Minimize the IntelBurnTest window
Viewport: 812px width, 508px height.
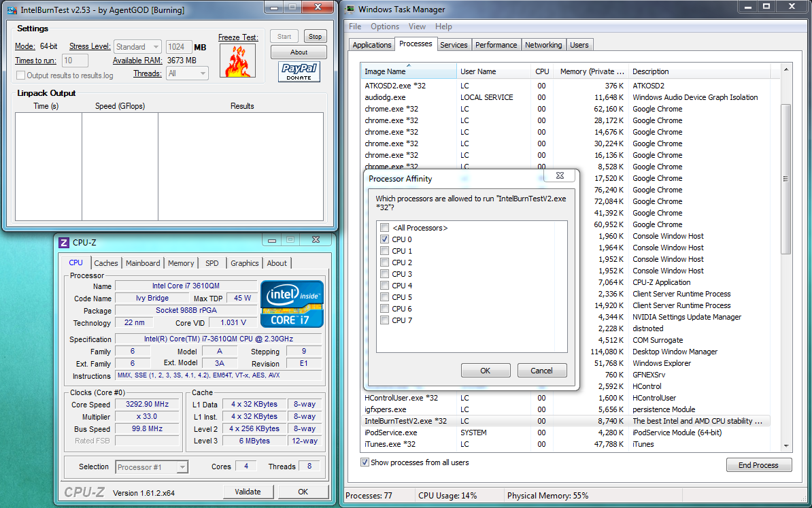(x=274, y=7)
